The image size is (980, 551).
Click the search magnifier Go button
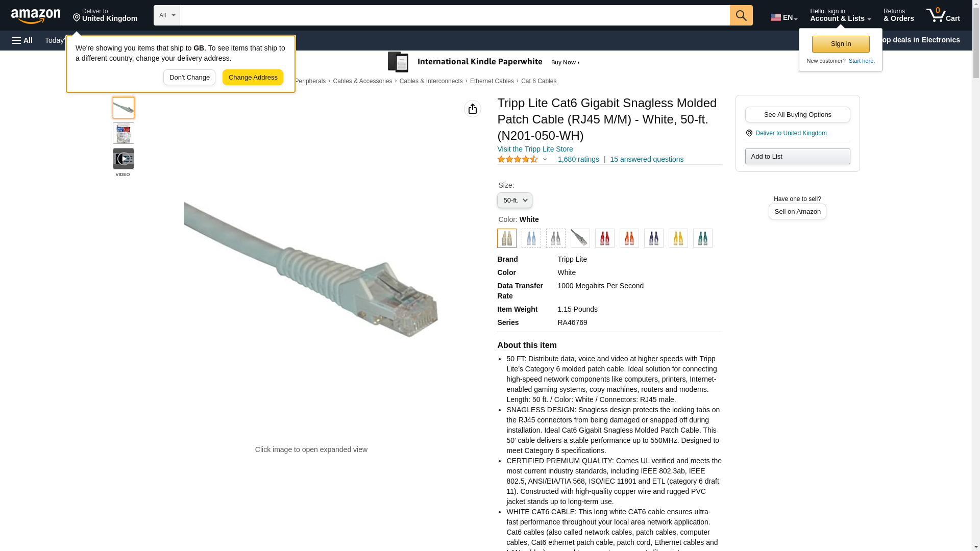pyautogui.click(x=741, y=15)
